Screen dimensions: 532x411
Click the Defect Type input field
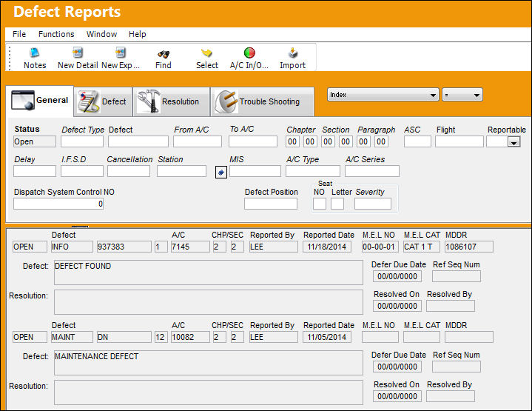(82, 141)
